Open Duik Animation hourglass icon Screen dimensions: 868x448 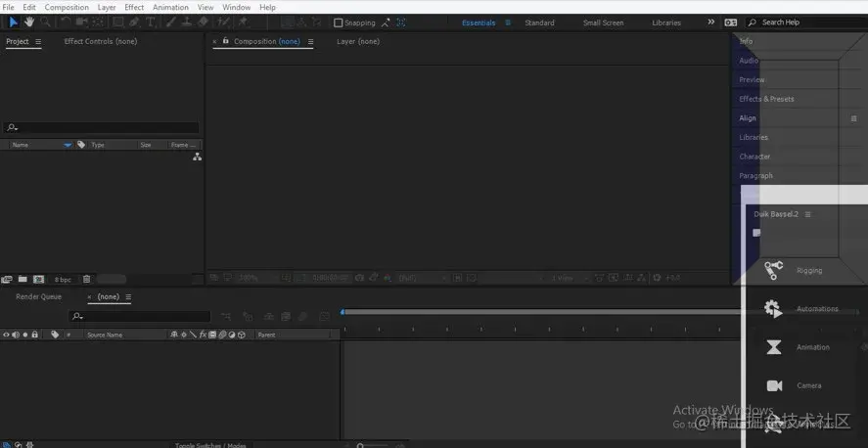click(x=774, y=347)
